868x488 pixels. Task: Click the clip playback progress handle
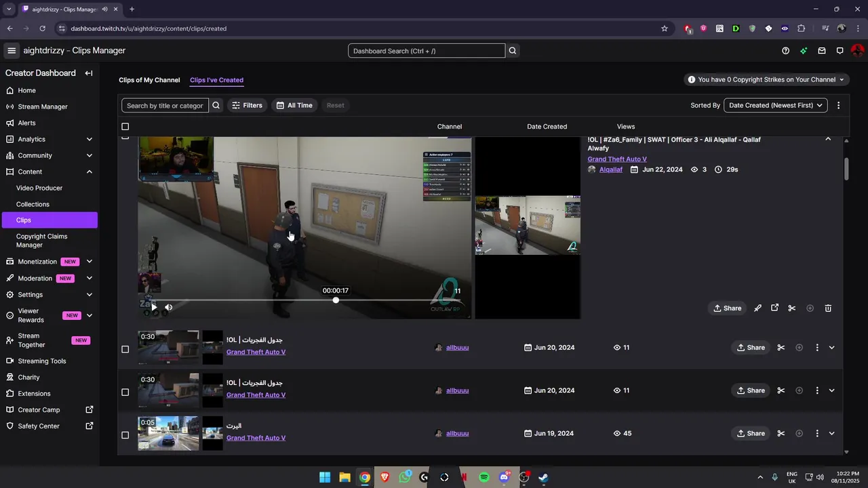tap(336, 300)
